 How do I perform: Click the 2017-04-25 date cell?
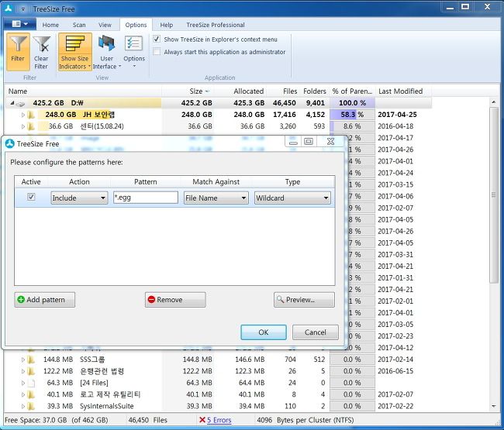[397, 115]
